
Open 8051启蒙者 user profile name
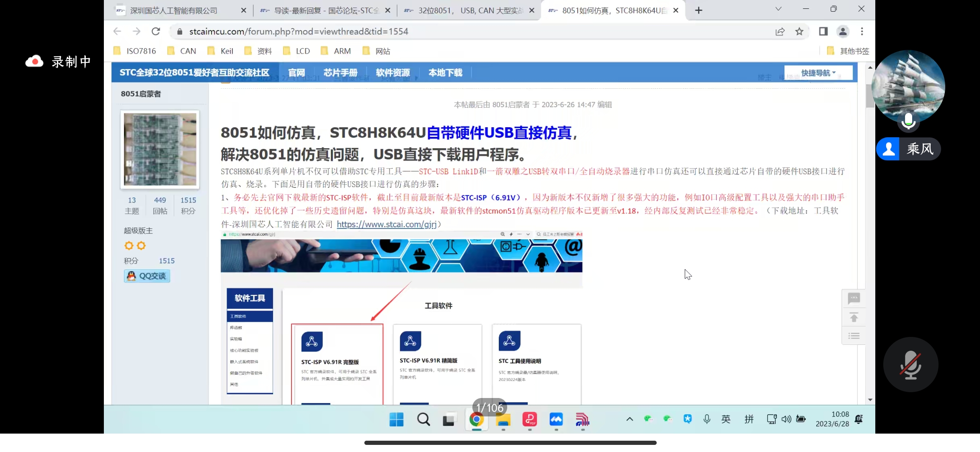[141, 94]
